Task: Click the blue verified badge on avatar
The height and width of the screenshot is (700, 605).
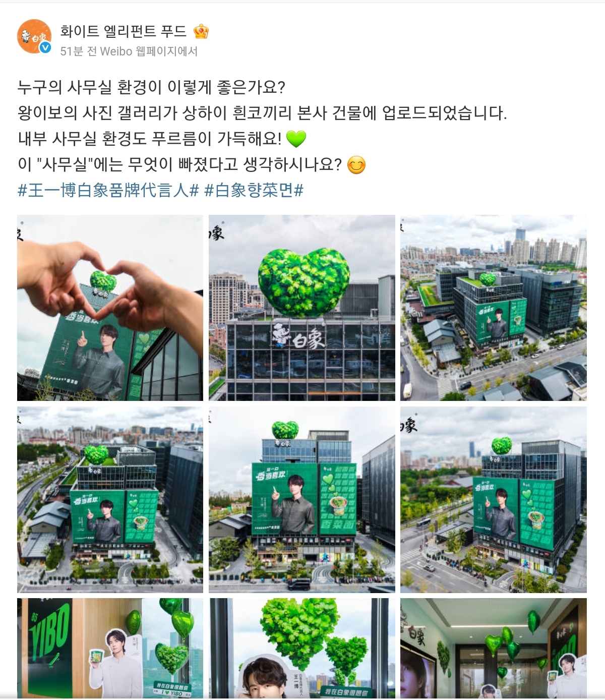Action: [45, 48]
